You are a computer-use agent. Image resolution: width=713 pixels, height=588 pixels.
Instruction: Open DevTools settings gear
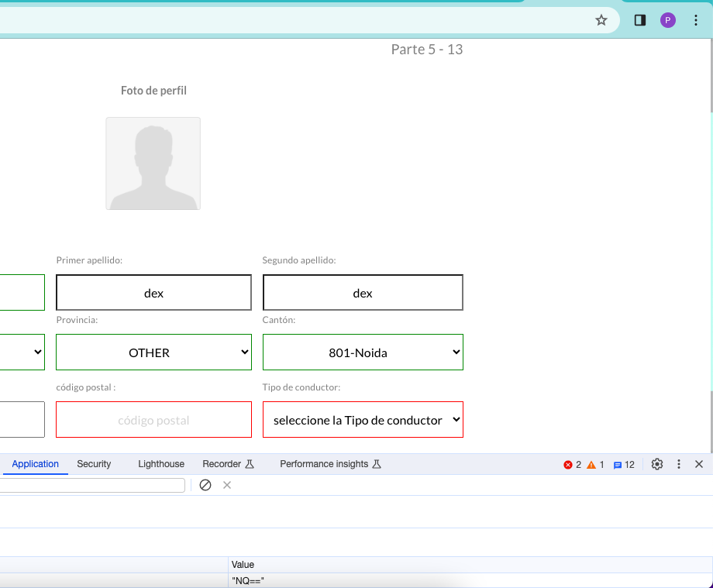click(657, 464)
